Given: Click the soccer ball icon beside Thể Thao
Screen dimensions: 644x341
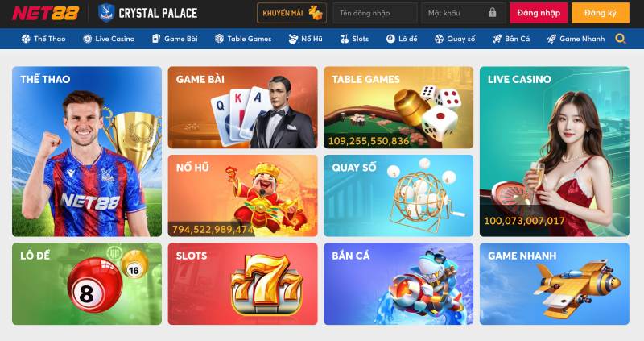Looking at the screenshot, I should 26,39.
